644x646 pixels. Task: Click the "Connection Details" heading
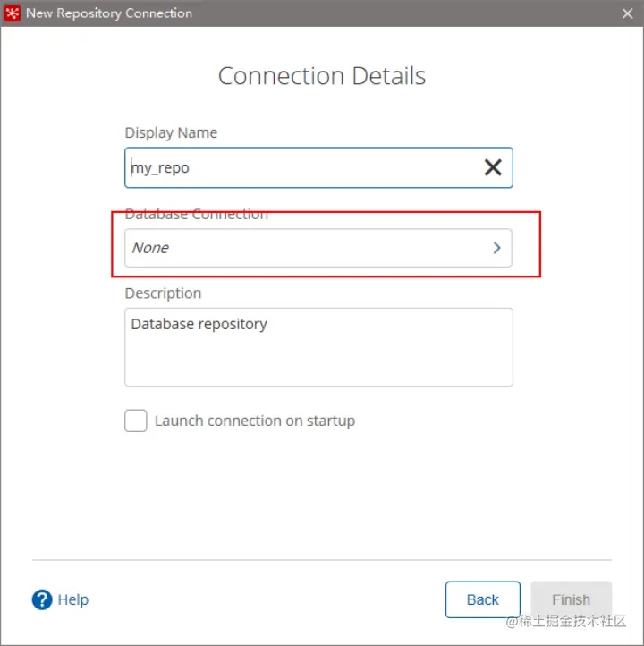tap(322, 76)
